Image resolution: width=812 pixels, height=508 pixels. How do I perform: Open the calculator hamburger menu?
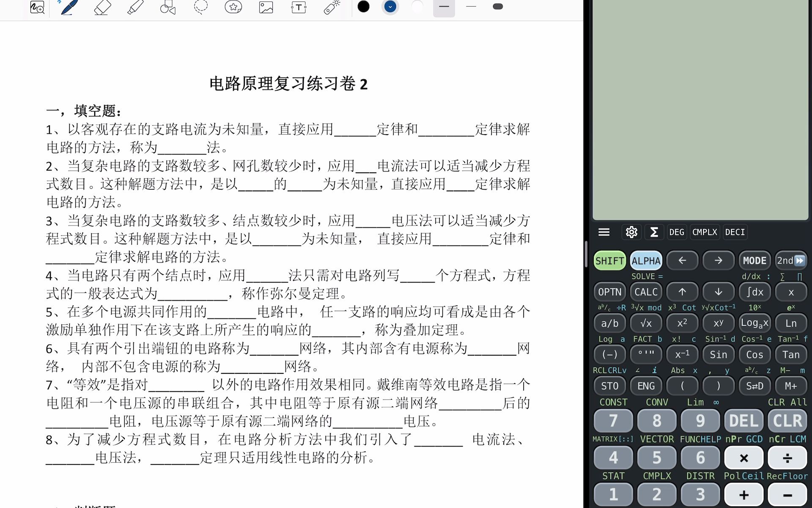point(604,232)
